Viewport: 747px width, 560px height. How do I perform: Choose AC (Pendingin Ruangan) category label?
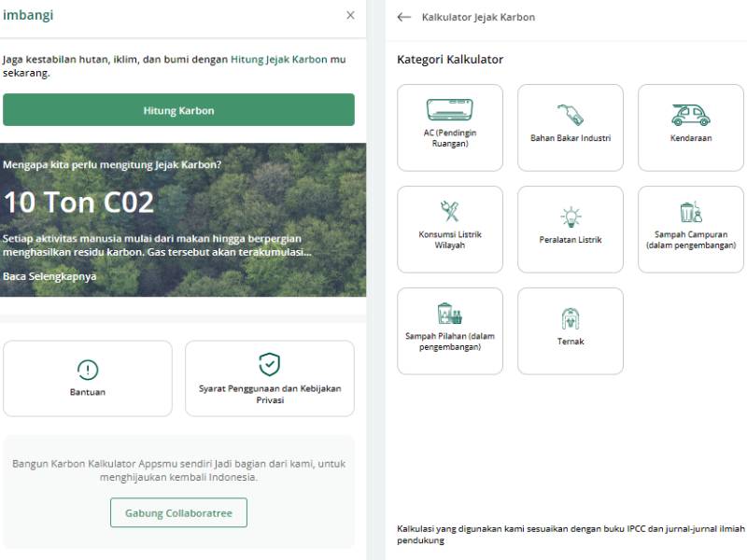[450, 138]
